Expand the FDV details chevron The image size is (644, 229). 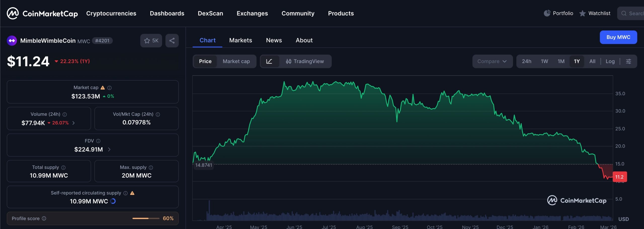coord(109,149)
